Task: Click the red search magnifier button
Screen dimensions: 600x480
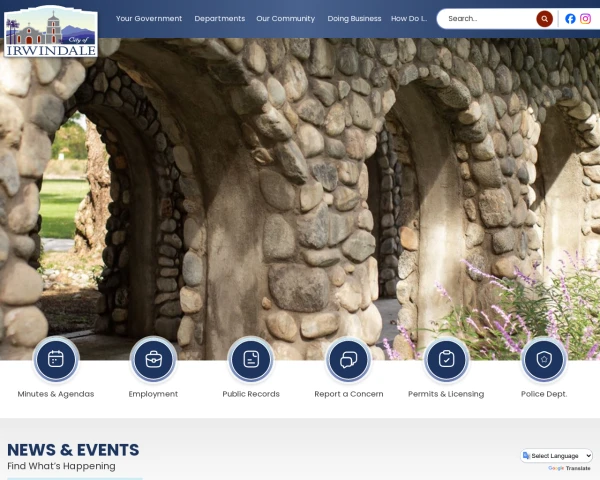Action: click(545, 19)
